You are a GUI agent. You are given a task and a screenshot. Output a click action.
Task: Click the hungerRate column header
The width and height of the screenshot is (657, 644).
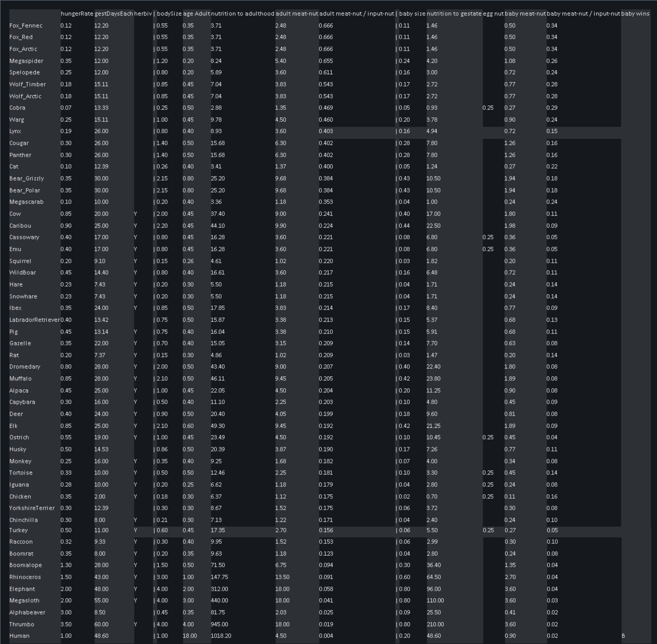coord(77,14)
